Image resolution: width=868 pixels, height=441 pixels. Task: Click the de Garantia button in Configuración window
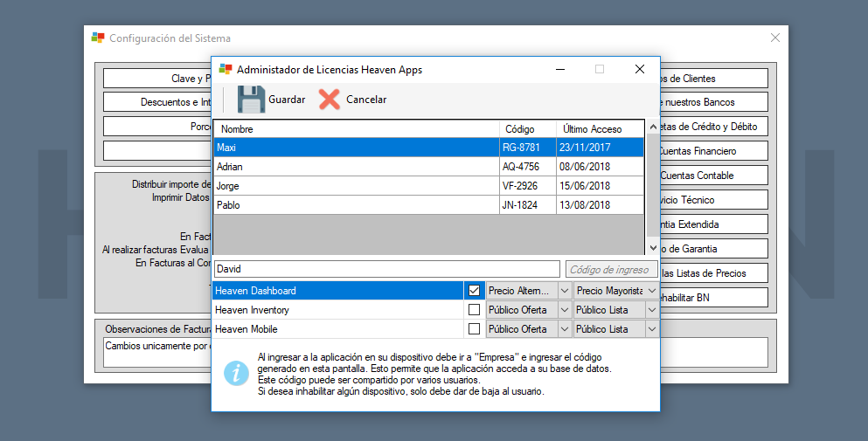coord(713,248)
